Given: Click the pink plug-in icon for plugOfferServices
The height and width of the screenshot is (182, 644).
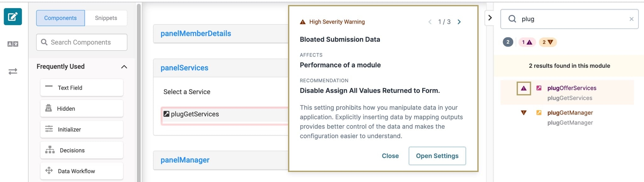Looking at the screenshot, I should point(539,88).
